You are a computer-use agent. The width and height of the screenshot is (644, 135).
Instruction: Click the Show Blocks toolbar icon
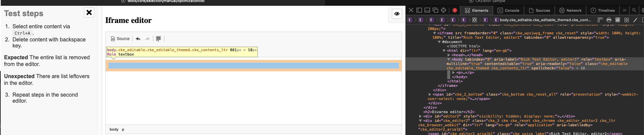158,39
